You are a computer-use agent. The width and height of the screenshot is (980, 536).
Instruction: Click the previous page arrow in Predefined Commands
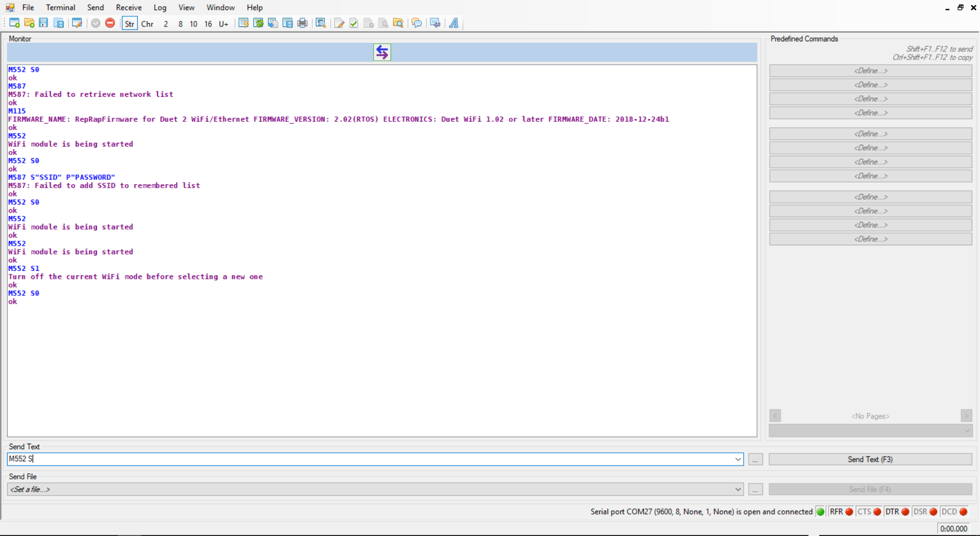pos(775,416)
